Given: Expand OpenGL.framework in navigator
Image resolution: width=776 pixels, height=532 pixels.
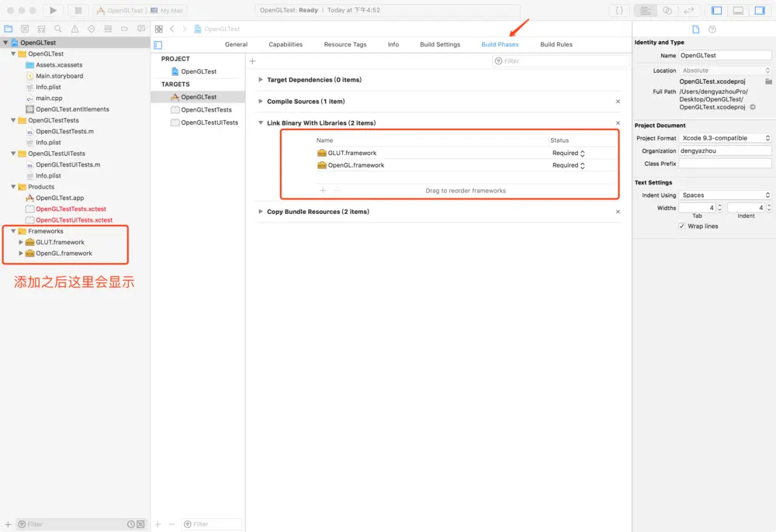Looking at the screenshot, I should [x=21, y=253].
